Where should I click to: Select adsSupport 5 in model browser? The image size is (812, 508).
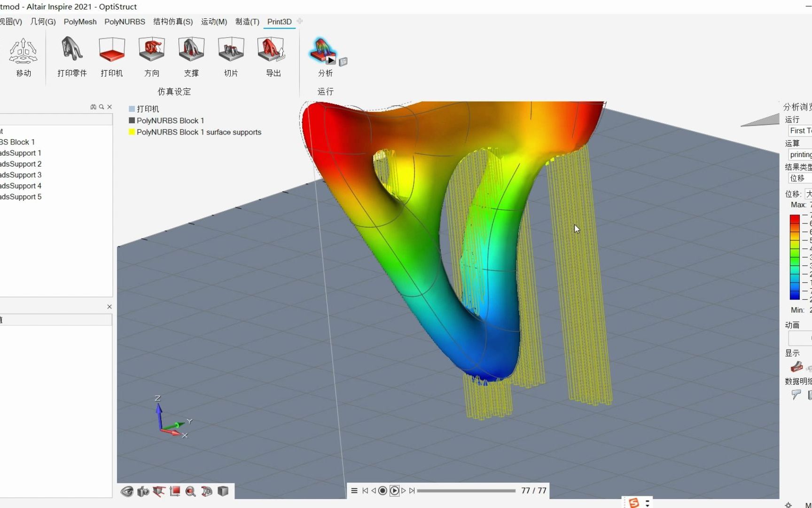[x=21, y=197]
